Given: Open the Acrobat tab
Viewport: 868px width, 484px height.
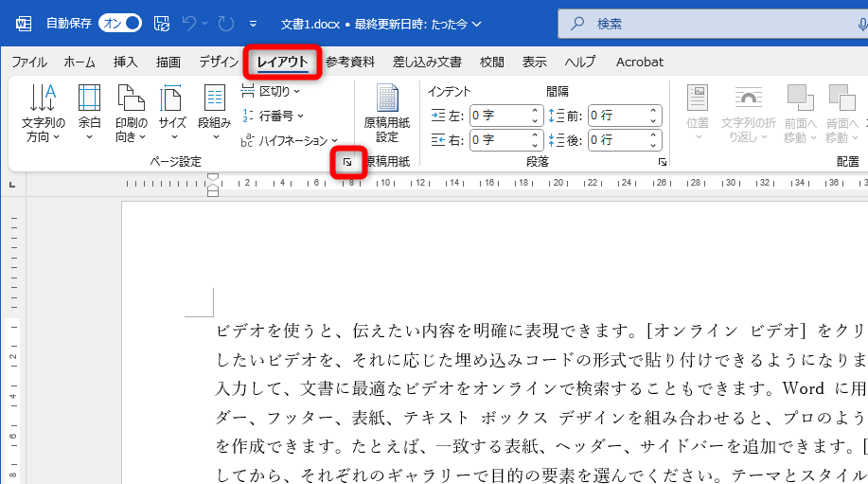Looking at the screenshot, I should click(x=639, y=62).
